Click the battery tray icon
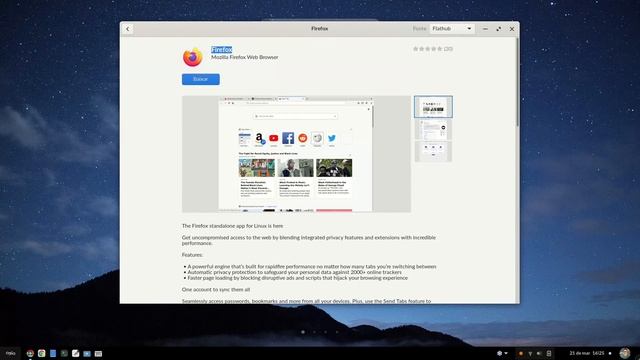640x360 pixels. click(x=549, y=353)
